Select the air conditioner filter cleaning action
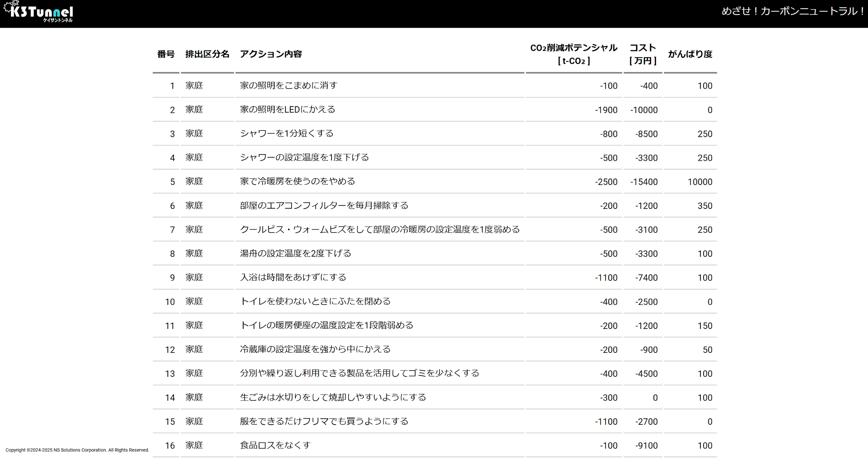The height and width of the screenshot is (458, 868). click(324, 205)
